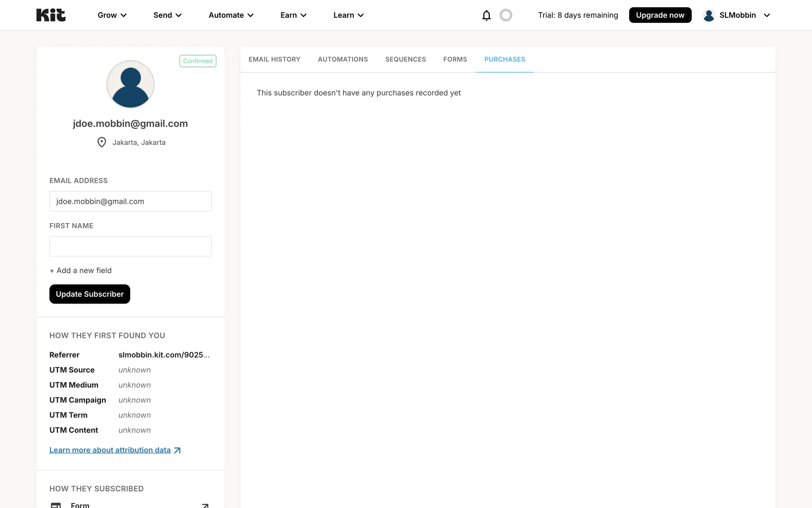Screen dimensions: 812x508
Task: Expand the Send menu
Action: pyautogui.click(x=167, y=15)
